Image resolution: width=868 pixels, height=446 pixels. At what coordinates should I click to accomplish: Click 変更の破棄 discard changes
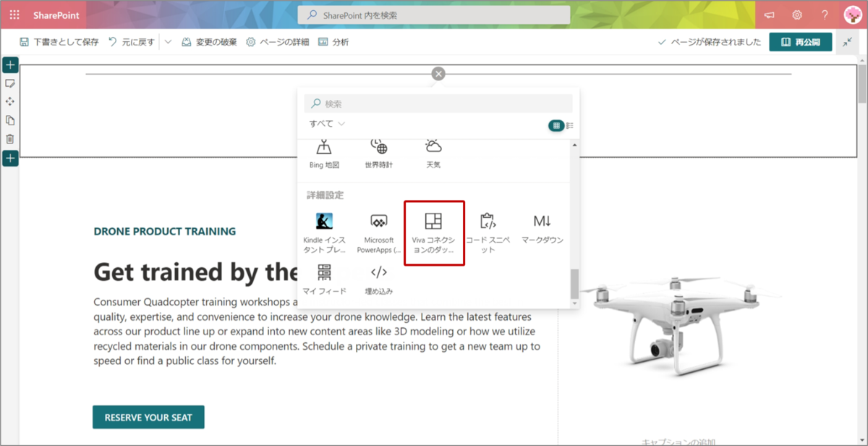point(209,42)
